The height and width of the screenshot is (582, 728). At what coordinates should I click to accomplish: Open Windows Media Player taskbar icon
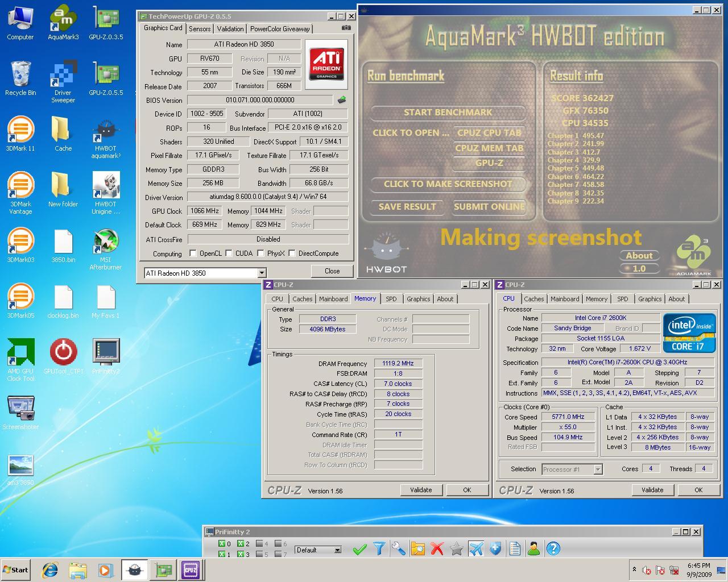pyautogui.click(x=105, y=570)
